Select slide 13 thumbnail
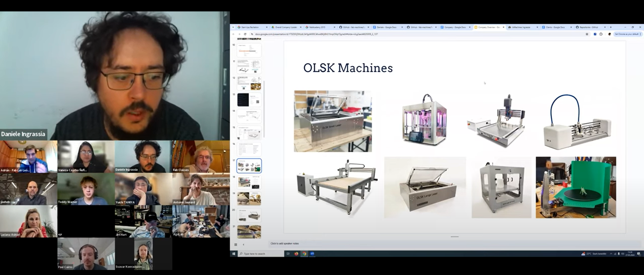This screenshot has height=275, width=644. [249, 100]
